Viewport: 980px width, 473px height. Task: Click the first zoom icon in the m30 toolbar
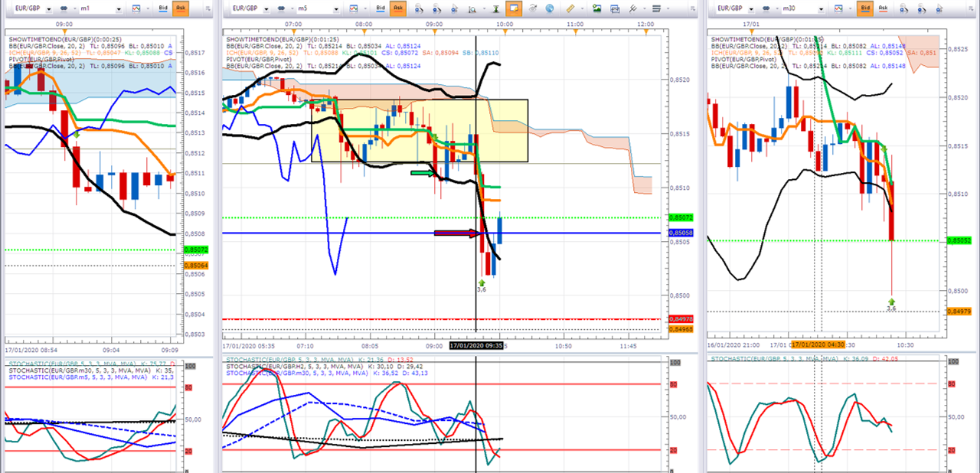tap(903, 8)
